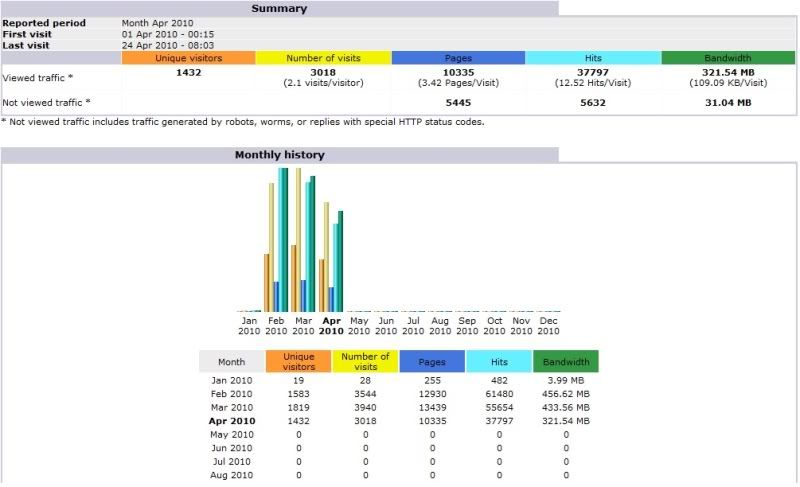Screen dimensions: 800x487
Task: Click the Summary section title
Action: coord(279,8)
